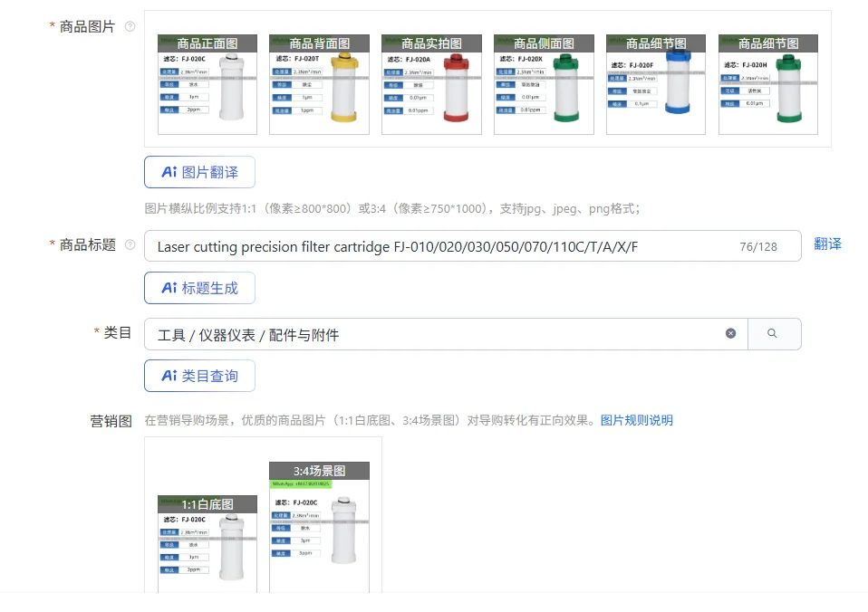Image resolution: width=868 pixels, height=612 pixels.
Task: Click the 商品图片 label
Action: (88, 26)
